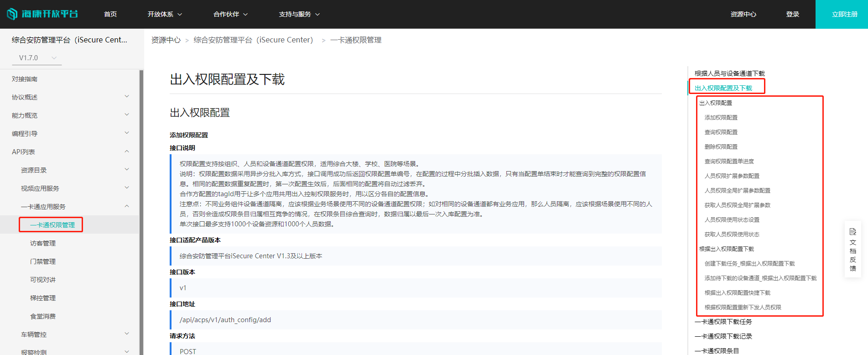
Task: Select 一卡通权限管理 in sidebar
Action: tap(52, 225)
